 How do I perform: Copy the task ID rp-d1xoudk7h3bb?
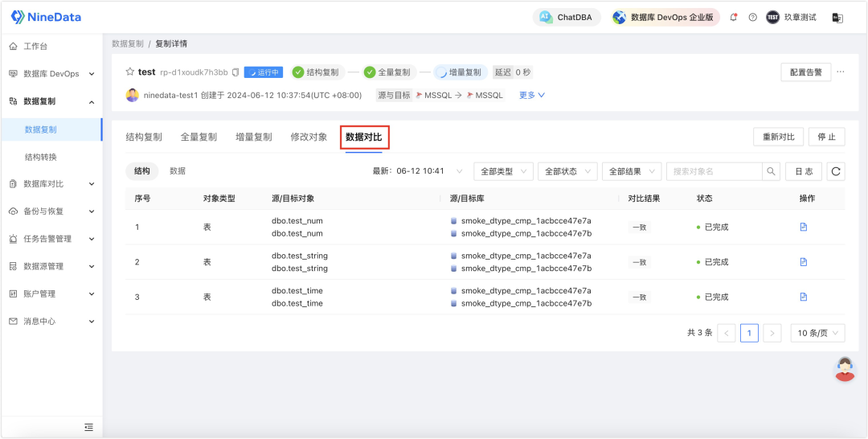[235, 72]
